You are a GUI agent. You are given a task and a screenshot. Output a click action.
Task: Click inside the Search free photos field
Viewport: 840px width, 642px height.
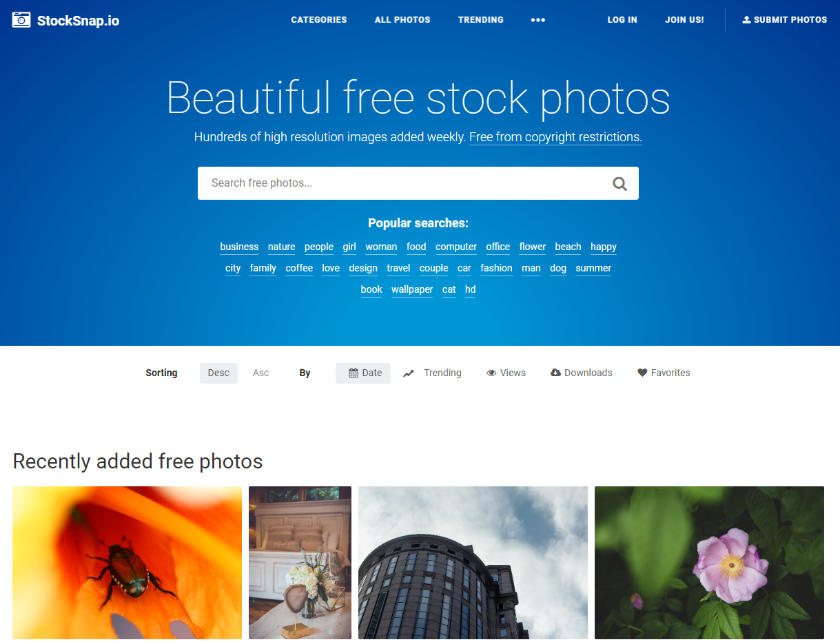click(x=404, y=183)
